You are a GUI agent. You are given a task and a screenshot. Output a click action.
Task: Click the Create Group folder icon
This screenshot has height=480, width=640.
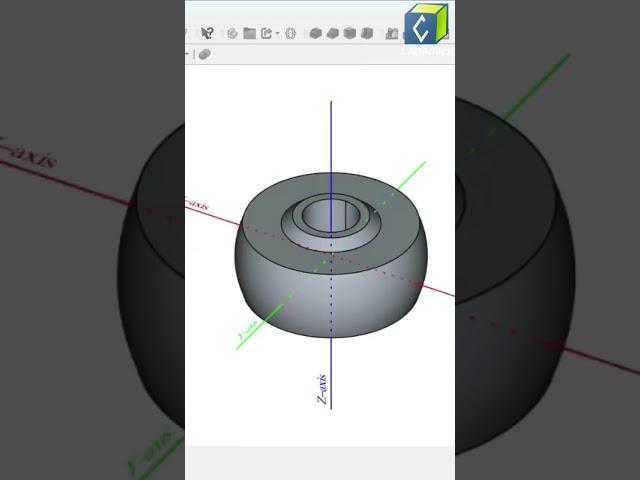[249, 33]
